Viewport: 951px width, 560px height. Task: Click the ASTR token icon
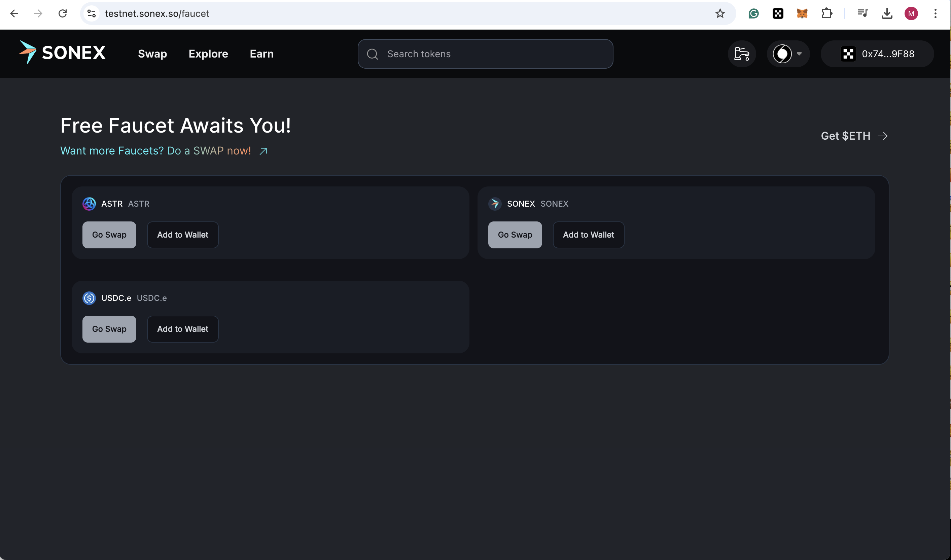[x=89, y=204]
